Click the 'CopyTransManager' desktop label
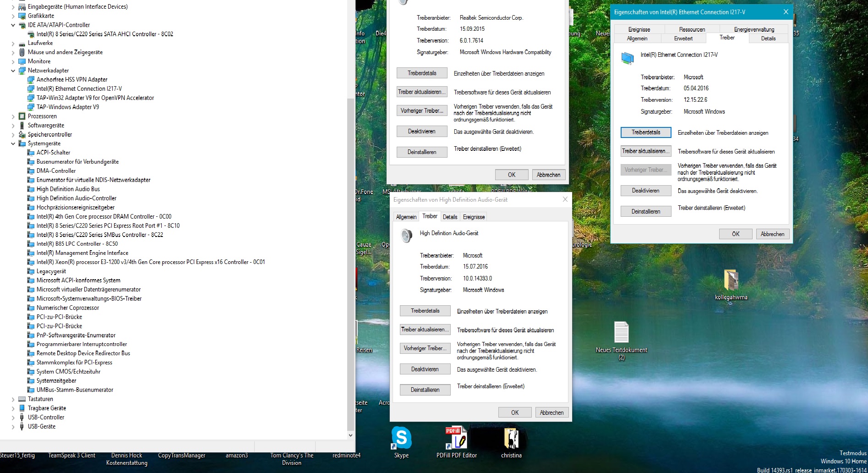The width and height of the screenshot is (868, 473). [181, 455]
